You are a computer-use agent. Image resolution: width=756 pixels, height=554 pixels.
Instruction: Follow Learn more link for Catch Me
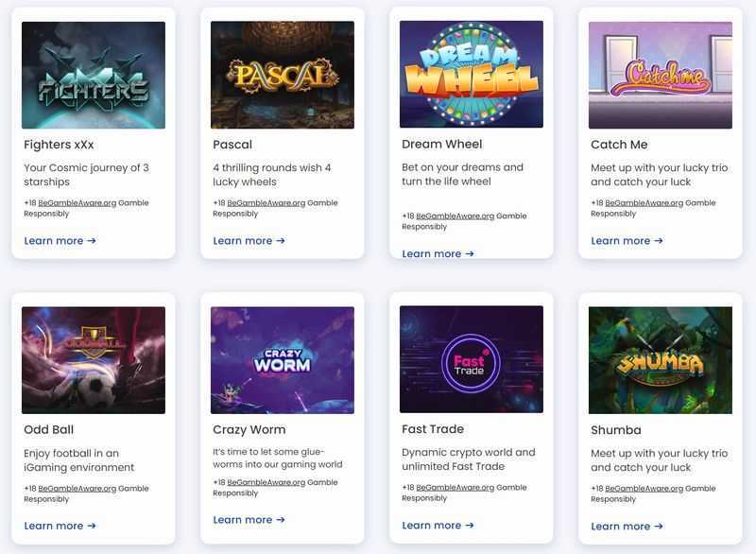pyautogui.click(x=627, y=240)
